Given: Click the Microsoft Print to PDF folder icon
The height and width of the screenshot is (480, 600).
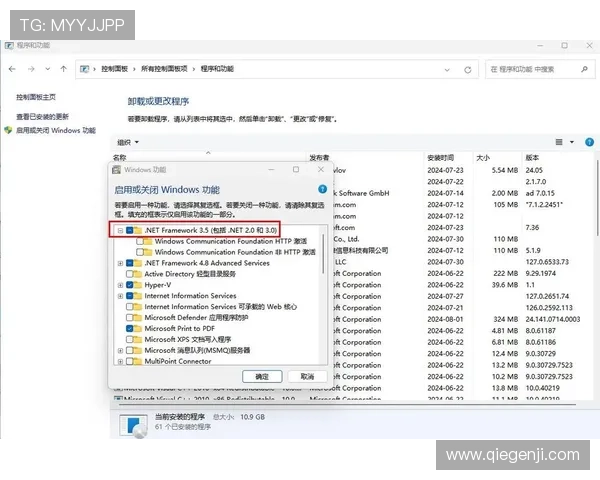Looking at the screenshot, I should 137,328.
